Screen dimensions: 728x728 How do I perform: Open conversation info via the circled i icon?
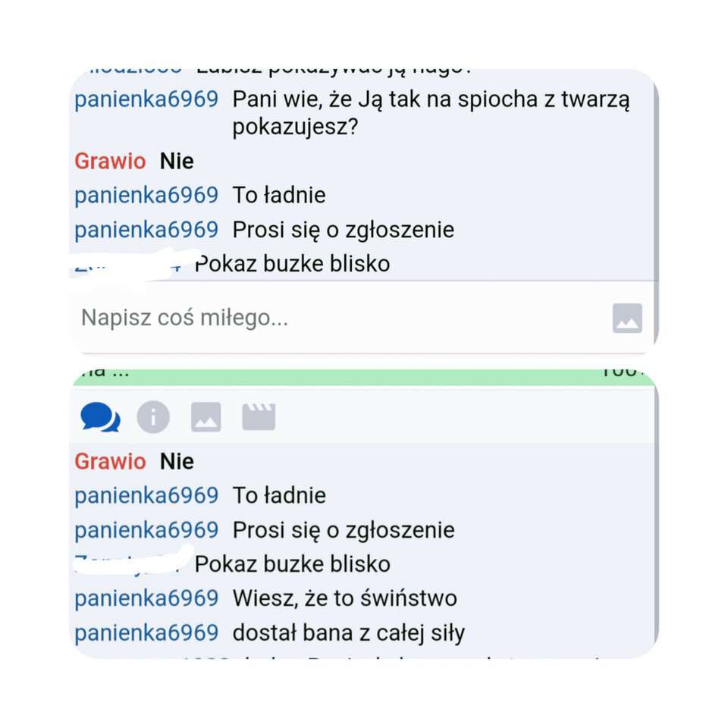point(153,416)
